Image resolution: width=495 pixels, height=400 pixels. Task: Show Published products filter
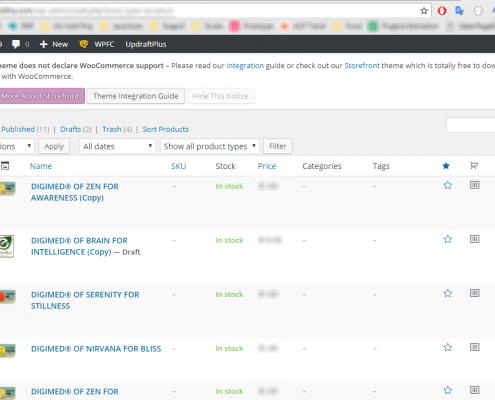click(18, 129)
